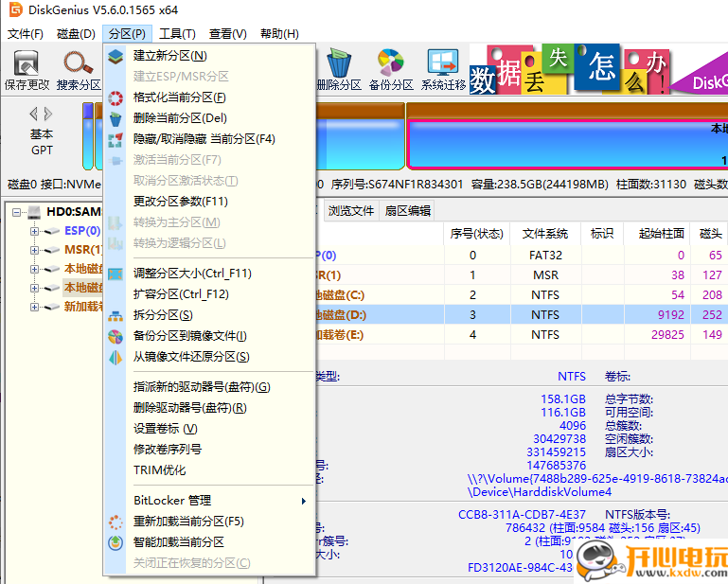Expand the MSR(1) tree node
The width and height of the screenshot is (728, 584).
tap(34, 250)
